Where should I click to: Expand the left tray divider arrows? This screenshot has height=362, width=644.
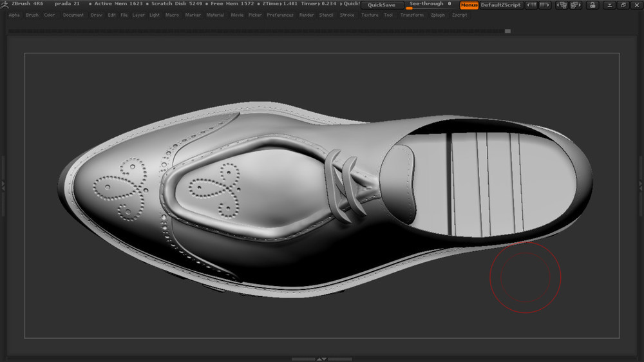coord(3,184)
